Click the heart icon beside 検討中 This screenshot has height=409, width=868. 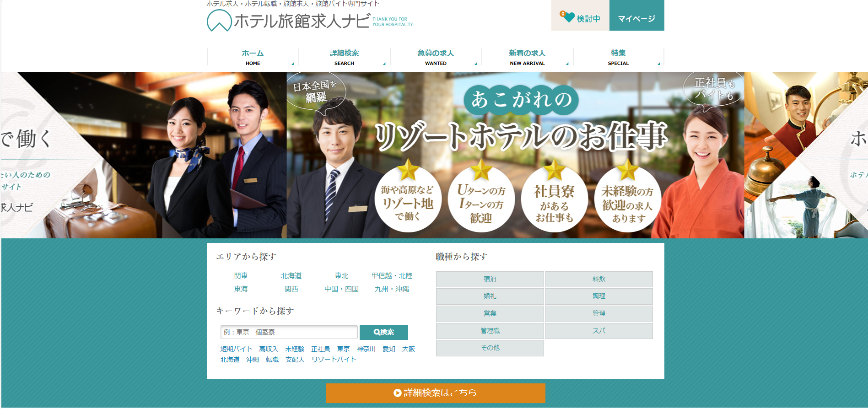coord(568,17)
